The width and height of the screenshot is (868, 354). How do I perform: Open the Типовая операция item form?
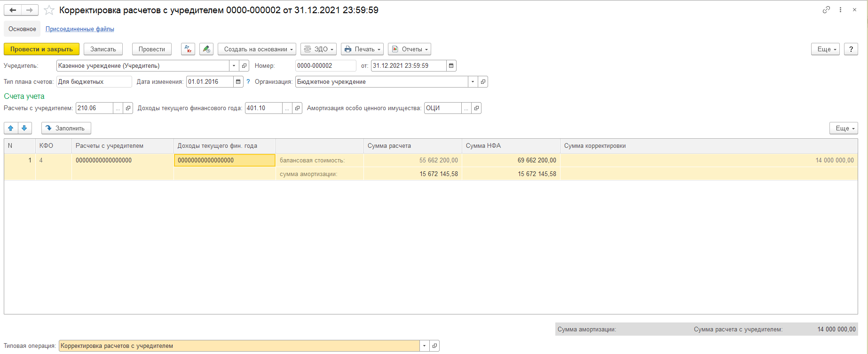click(x=434, y=346)
